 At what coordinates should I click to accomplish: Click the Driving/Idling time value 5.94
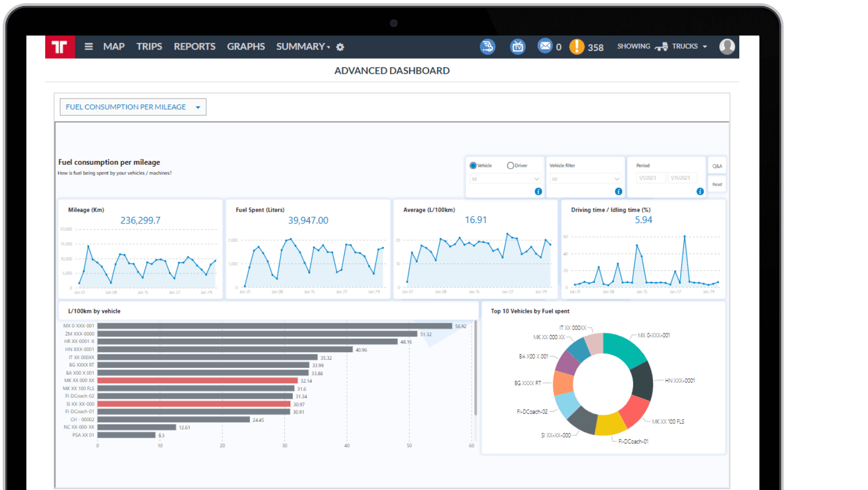(x=643, y=220)
